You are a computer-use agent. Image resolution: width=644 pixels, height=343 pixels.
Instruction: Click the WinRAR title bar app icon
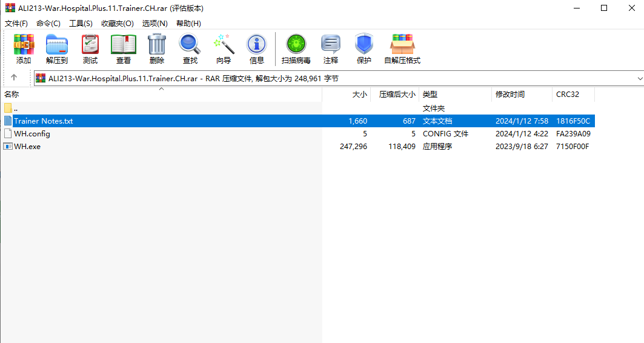pyautogui.click(x=10, y=8)
